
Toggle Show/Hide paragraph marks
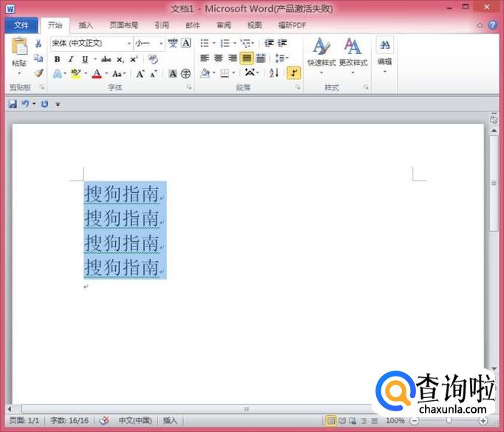(293, 73)
